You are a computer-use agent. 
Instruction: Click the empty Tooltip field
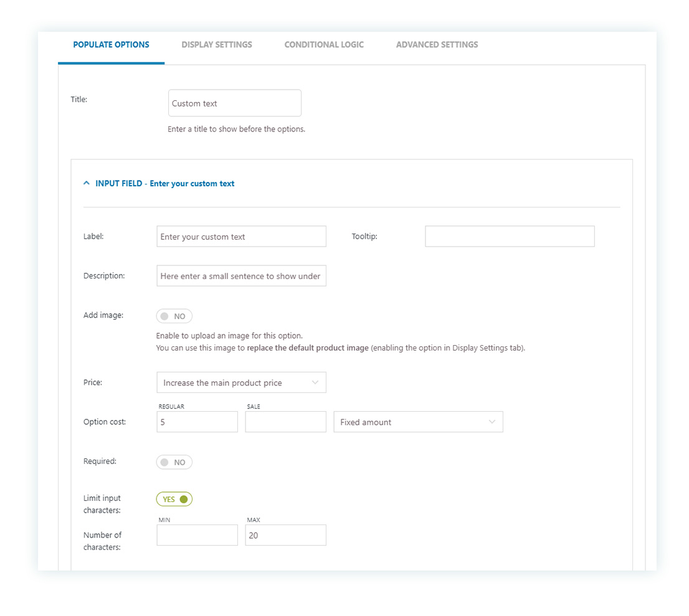click(509, 236)
